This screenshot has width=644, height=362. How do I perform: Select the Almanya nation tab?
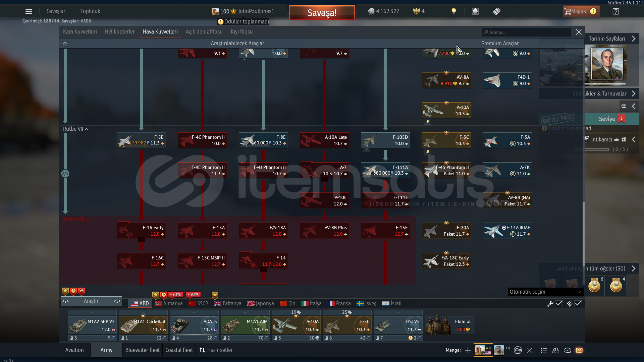click(169, 304)
